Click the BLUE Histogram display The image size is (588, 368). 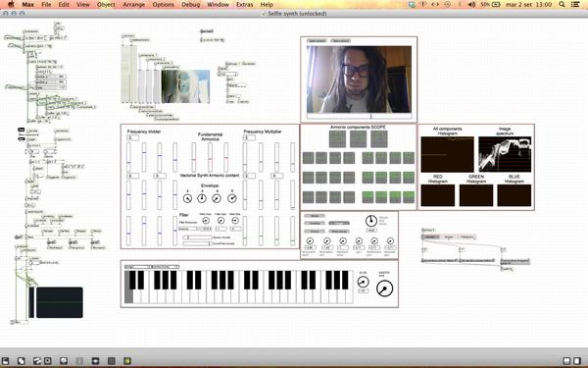click(x=514, y=195)
